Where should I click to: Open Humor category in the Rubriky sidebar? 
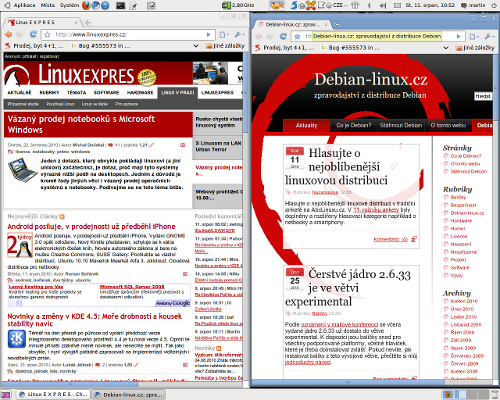[458, 228]
